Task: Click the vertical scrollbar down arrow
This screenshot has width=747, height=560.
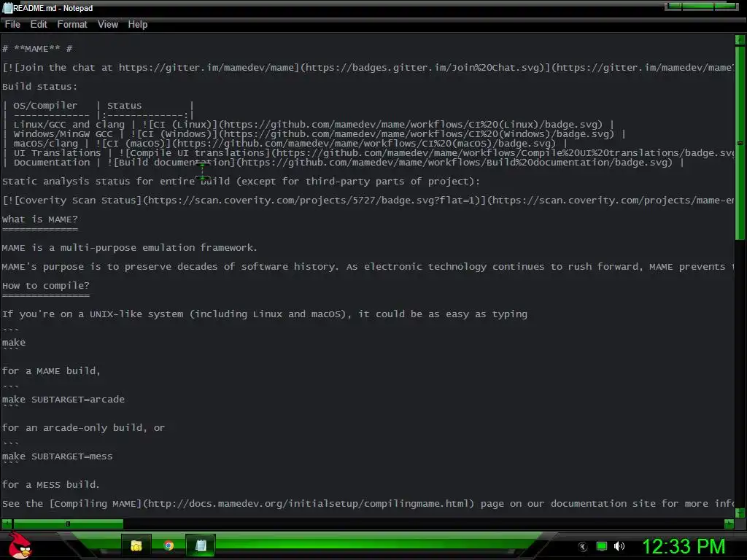Action: (740, 513)
